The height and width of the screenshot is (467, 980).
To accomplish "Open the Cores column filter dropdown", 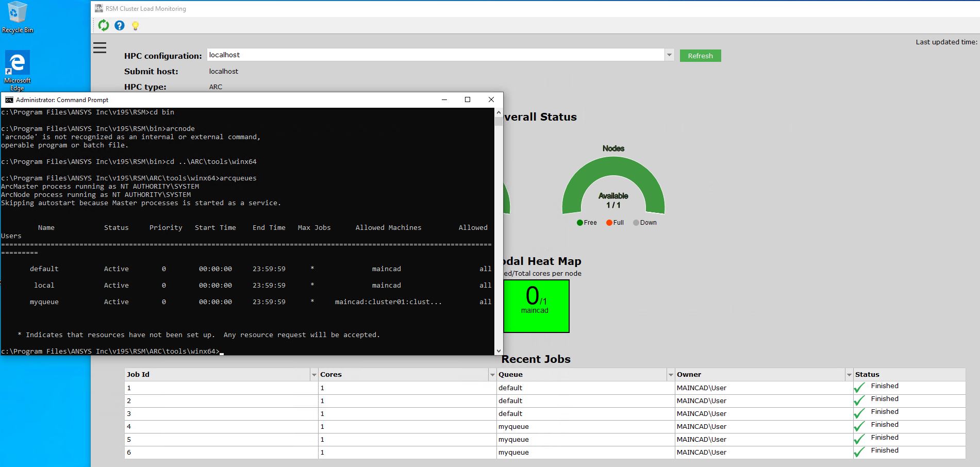I will (492, 375).
